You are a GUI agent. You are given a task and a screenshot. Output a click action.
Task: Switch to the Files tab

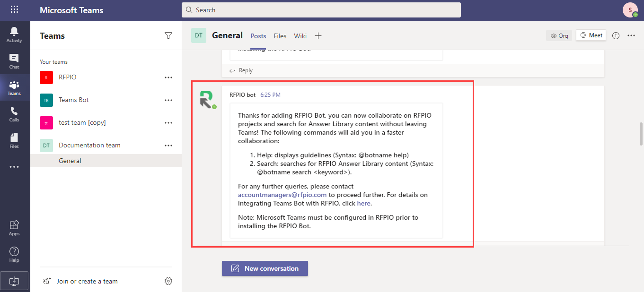click(280, 36)
